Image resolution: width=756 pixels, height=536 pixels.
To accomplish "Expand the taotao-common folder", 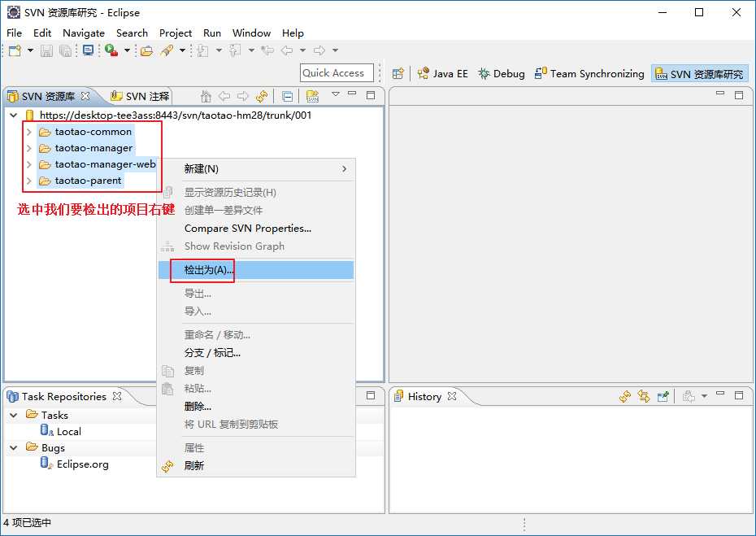I will click(x=29, y=132).
